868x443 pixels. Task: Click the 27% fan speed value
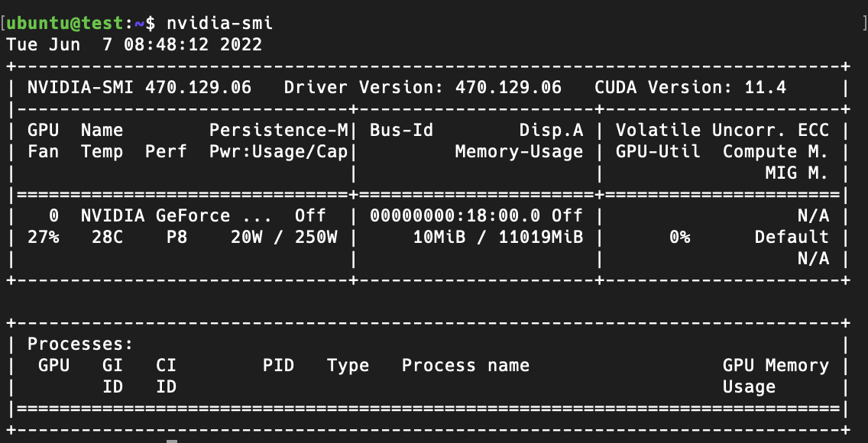point(44,238)
